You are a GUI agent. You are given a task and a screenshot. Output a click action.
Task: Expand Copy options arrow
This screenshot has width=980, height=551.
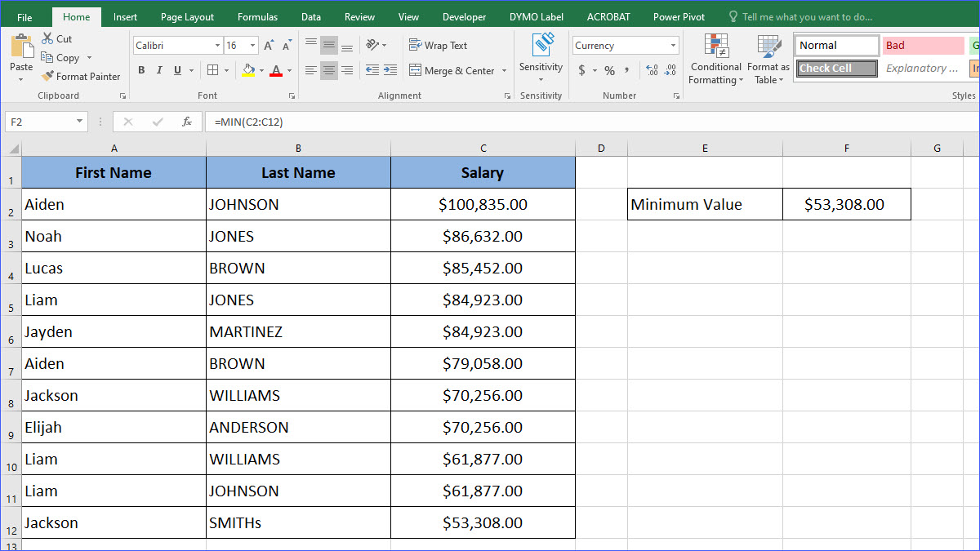click(x=89, y=58)
